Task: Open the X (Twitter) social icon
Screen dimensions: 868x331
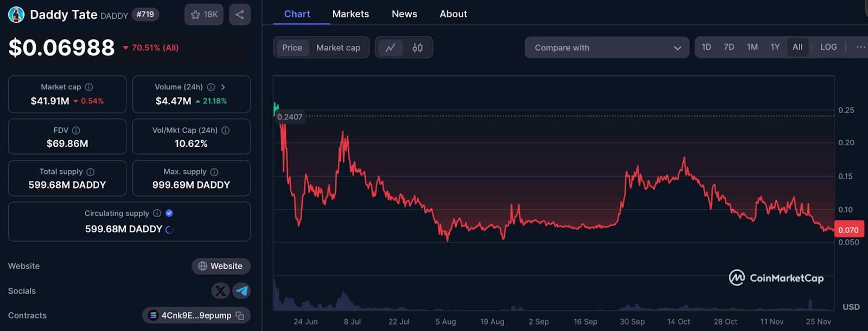Action: pos(220,291)
